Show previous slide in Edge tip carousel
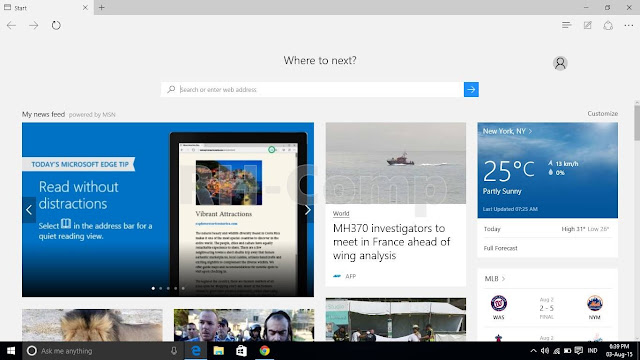Image resolution: width=640 pixels, height=360 pixels. tap(29, 210)
